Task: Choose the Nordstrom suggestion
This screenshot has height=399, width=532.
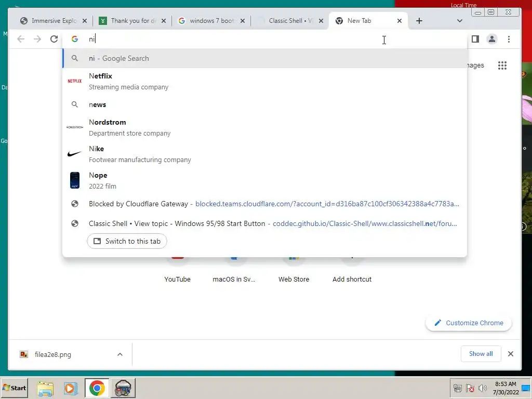Action: 264,127
